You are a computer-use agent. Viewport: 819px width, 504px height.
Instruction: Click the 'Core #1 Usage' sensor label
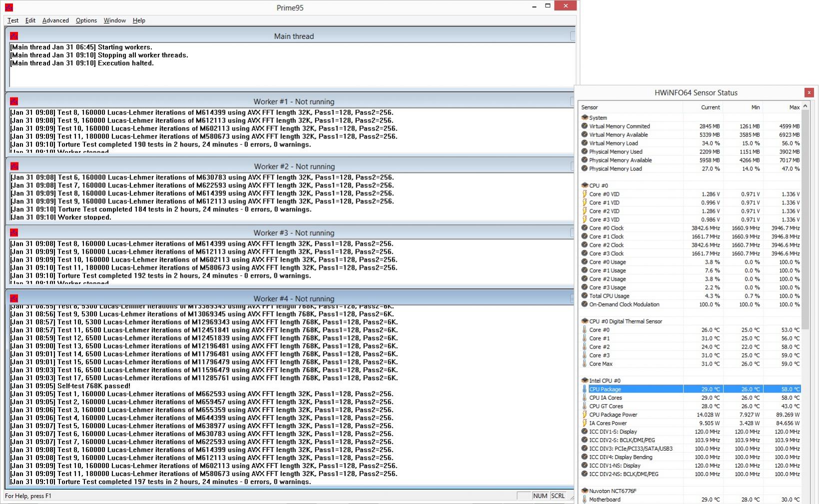[607, 271]
